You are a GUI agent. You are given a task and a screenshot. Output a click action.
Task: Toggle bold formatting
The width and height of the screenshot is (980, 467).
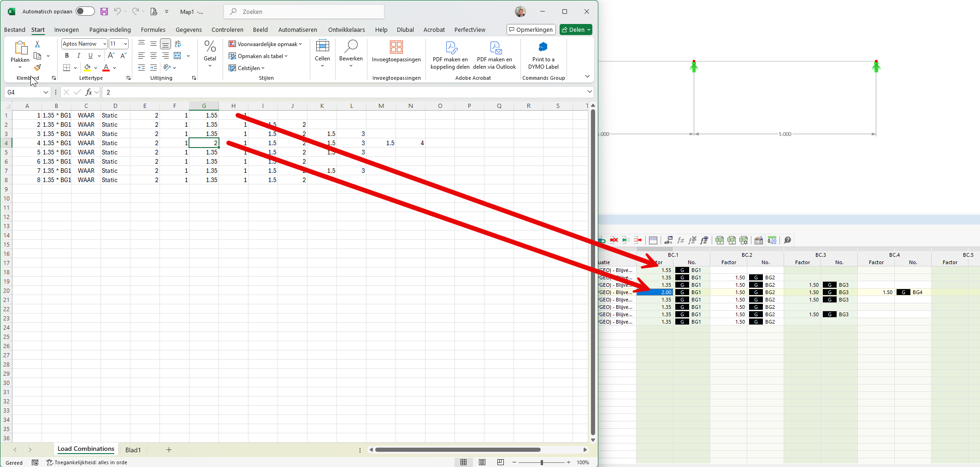click(67, 55)
